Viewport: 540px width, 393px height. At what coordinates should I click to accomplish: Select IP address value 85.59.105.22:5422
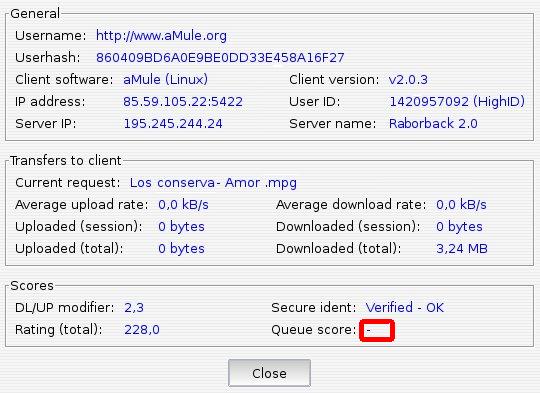click(x=183, y=102)
